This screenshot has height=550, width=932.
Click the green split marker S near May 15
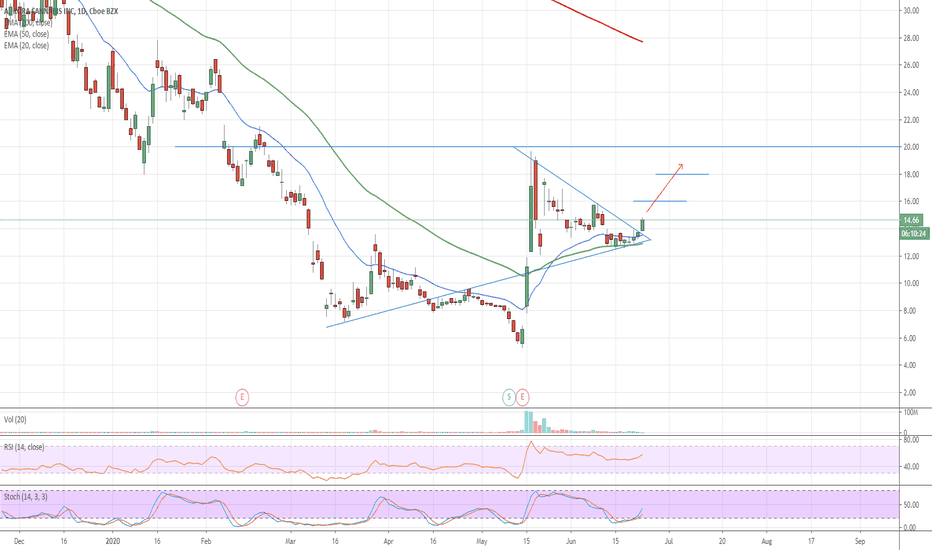(x=509, y=397)
